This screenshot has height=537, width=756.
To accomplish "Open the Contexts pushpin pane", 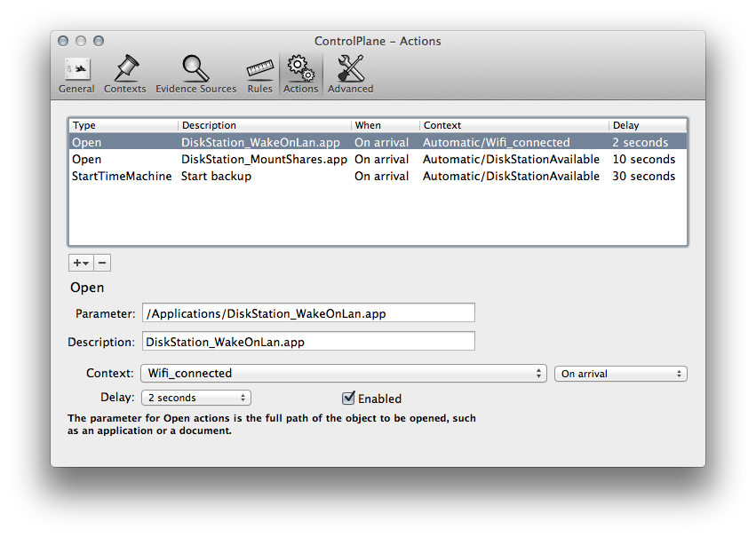I will pos(125,75).
